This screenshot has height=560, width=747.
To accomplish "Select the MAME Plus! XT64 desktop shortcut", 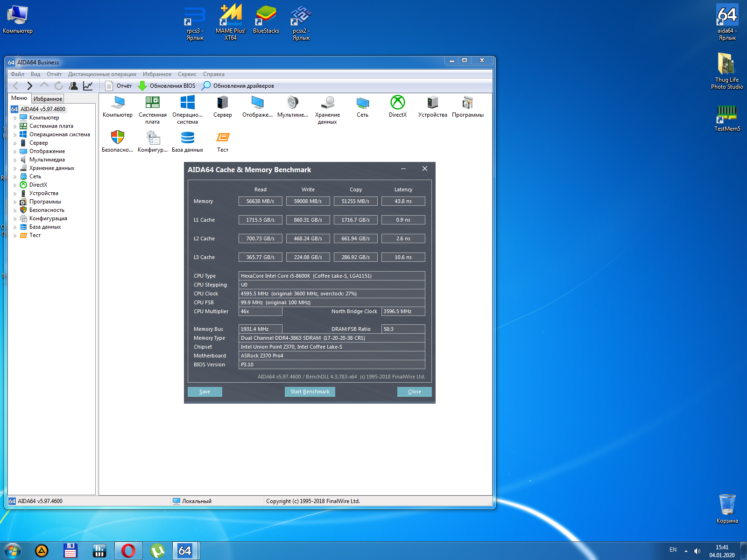I will click(x=231, y=23).
